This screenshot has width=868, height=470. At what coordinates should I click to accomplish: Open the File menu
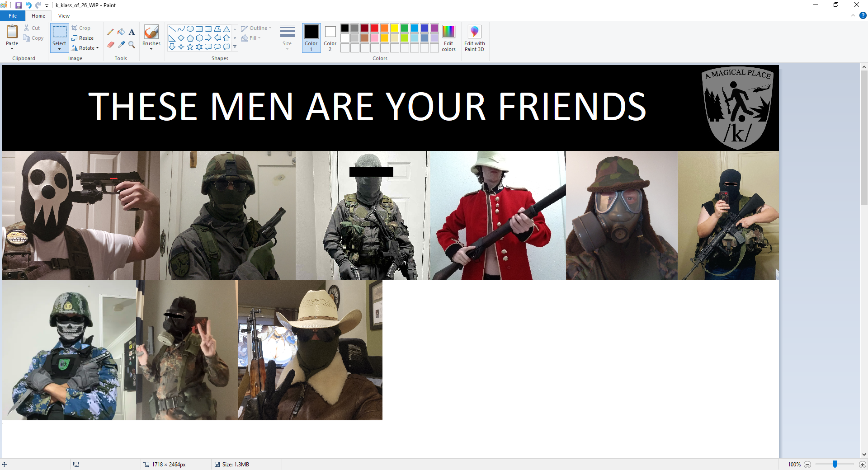coord(13,16)
